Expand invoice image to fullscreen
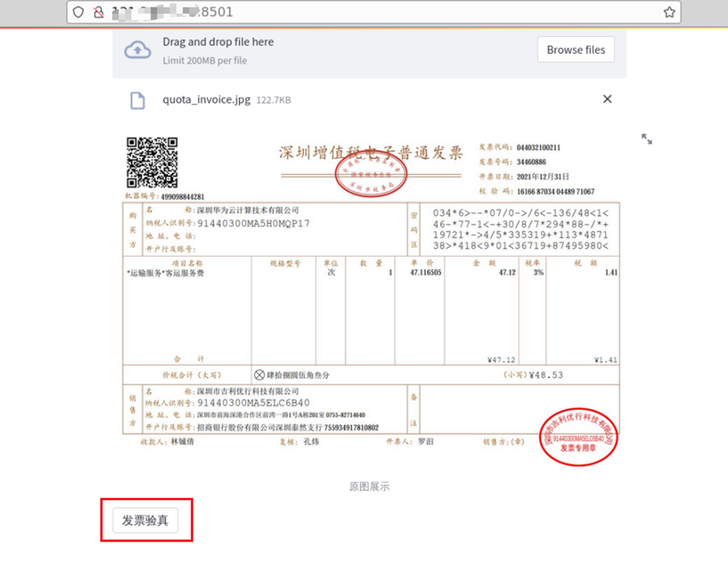The image size is (728, 566). point(646,139)
